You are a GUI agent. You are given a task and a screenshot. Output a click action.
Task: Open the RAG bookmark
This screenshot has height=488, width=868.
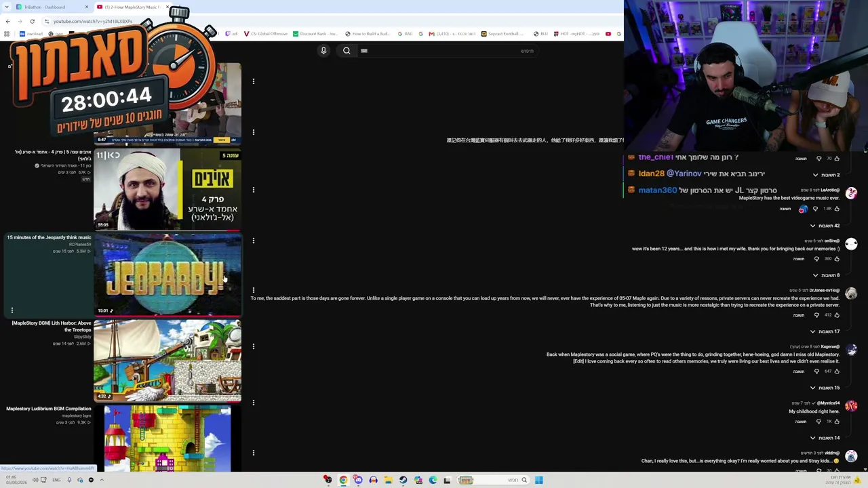pyautogui.click(x=405, y=33)
